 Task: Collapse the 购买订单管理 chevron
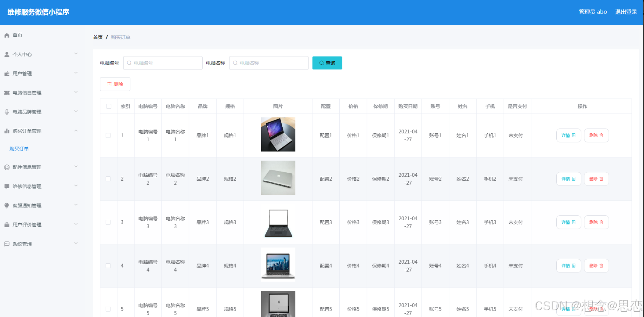point(76,130)
